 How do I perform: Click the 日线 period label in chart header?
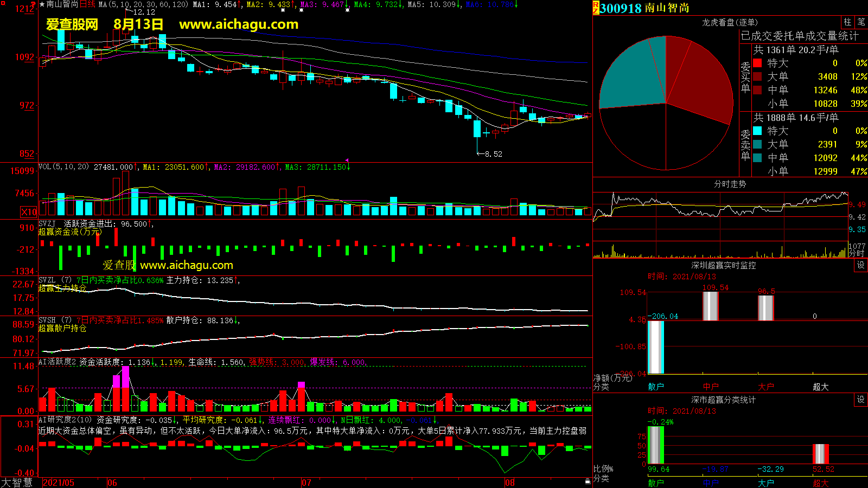click(87, 4)
